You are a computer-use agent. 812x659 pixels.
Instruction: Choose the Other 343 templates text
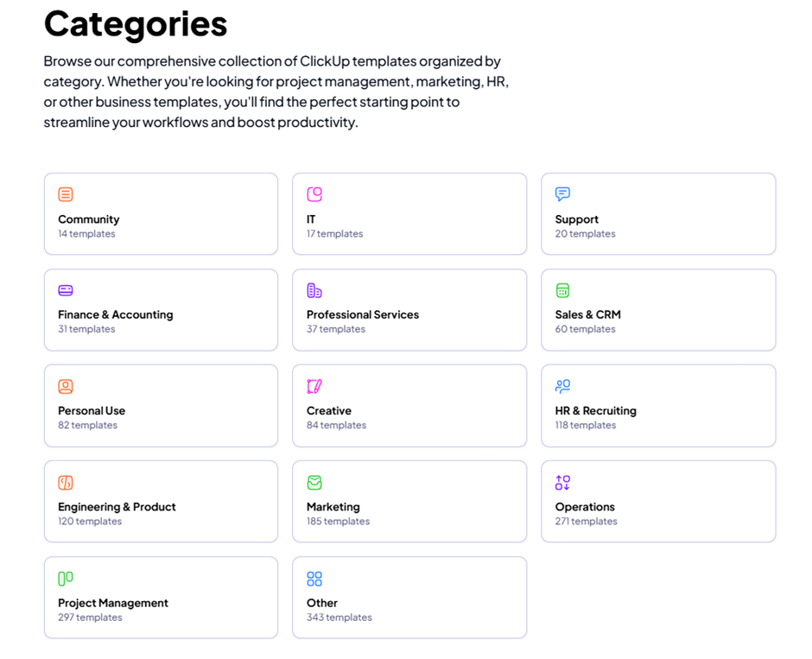tap(339, 618)
